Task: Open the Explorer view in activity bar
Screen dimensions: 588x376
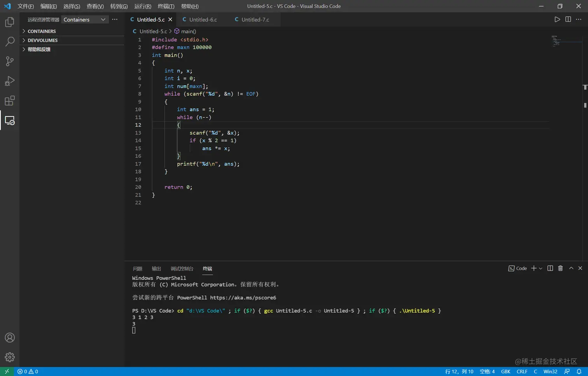Action: [10, 22]
